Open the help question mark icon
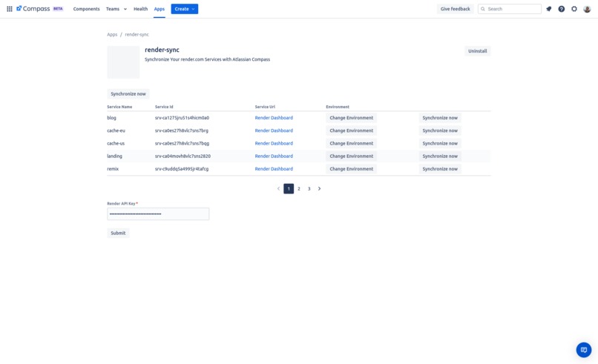Screen dimensions: 598x364 pos(562,9)
